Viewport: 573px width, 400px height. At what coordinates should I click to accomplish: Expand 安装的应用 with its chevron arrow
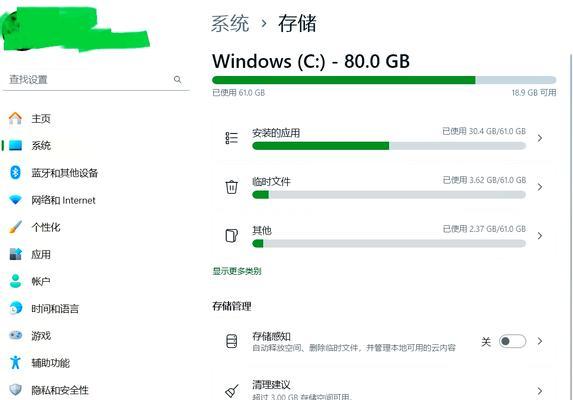point(540,138)
